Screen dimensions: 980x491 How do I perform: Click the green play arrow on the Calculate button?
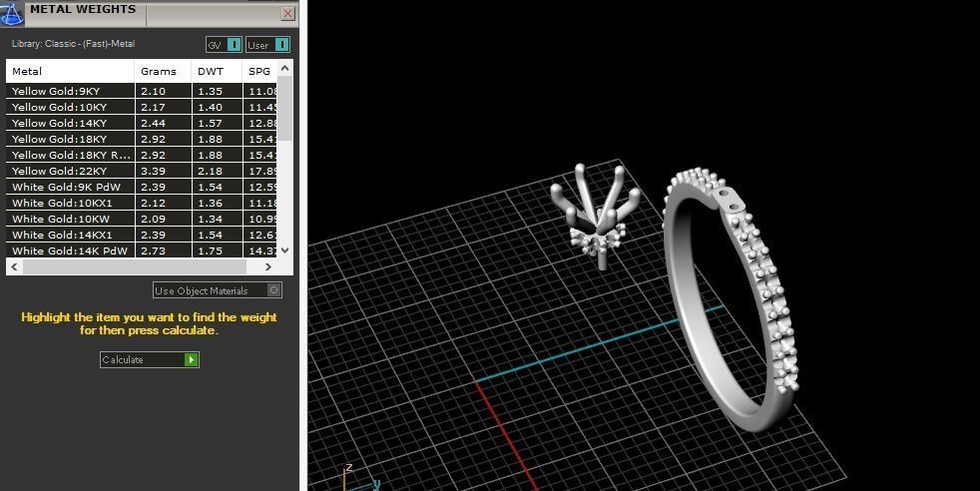click(x=191, y=360)
